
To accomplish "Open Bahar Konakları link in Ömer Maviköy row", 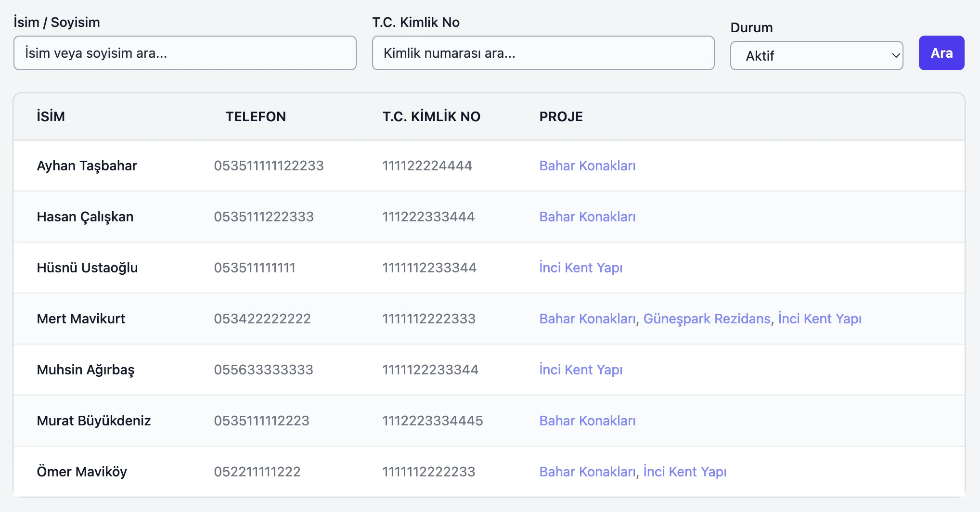I will 587,472.
